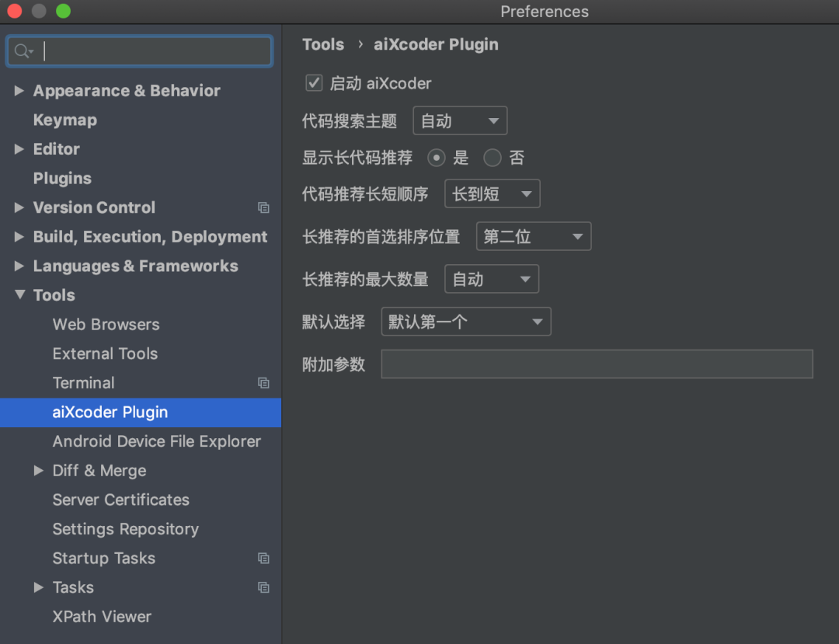Click the share settings icon beside Version Control
The height and width of the screenshot is (644, 839).
(263, 207)
